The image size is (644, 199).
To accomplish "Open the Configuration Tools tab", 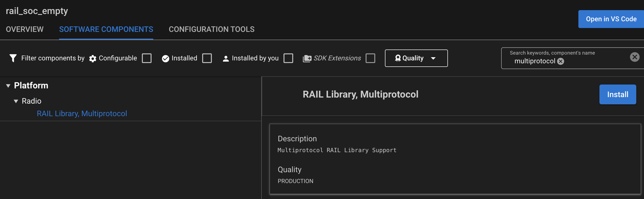I will coord(212,29).
